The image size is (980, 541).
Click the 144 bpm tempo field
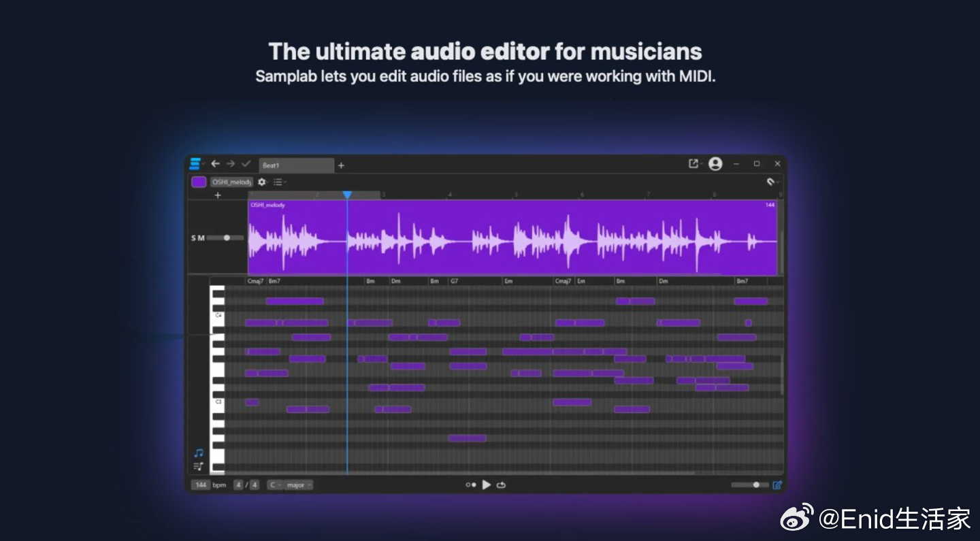coord(200,485)
